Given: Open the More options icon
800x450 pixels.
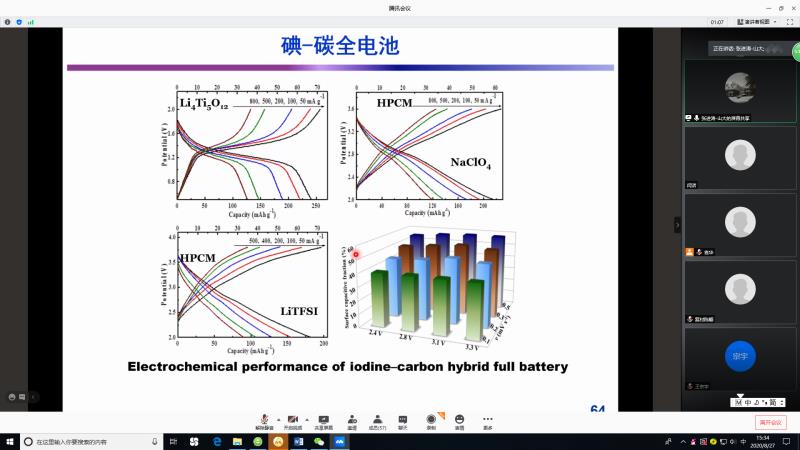Looking at the screenshot, I should pyautogui.click(x=487, y=420).
